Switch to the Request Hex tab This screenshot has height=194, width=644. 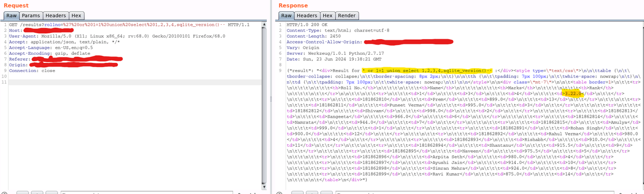(x=76, y=16)
